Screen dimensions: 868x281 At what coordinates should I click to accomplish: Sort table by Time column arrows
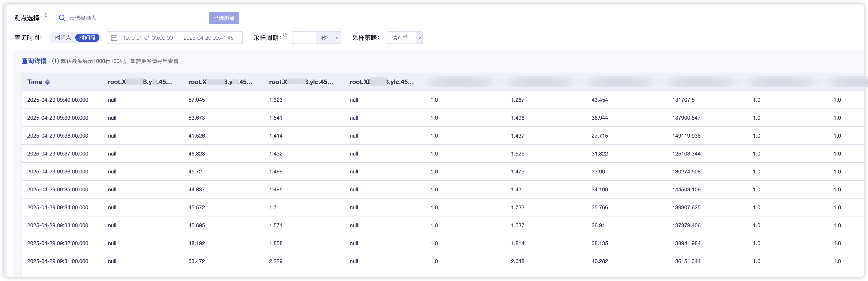tap(47, 82)
